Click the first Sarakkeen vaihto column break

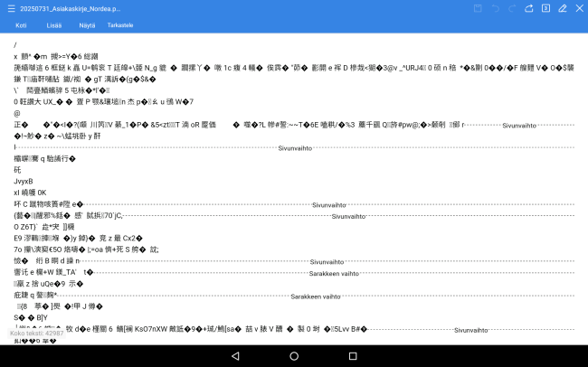[x=336, y=272]
